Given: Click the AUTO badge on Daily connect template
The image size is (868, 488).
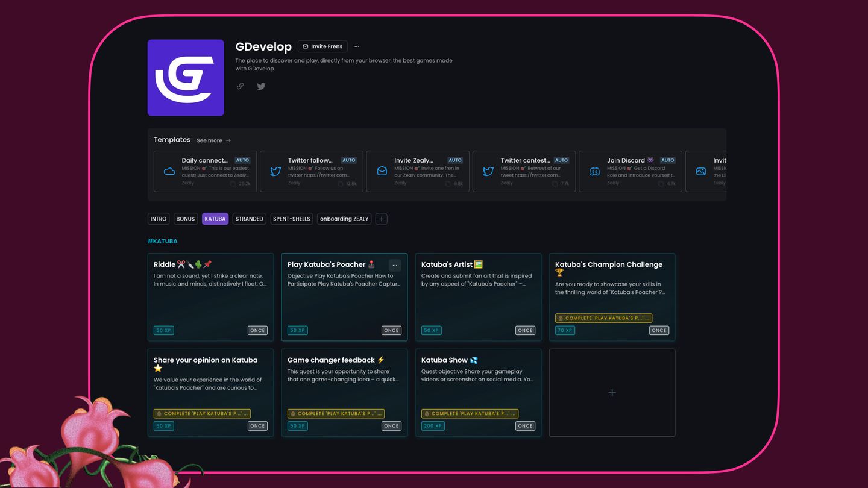Looking at the screenshot, I should [242, 160].
